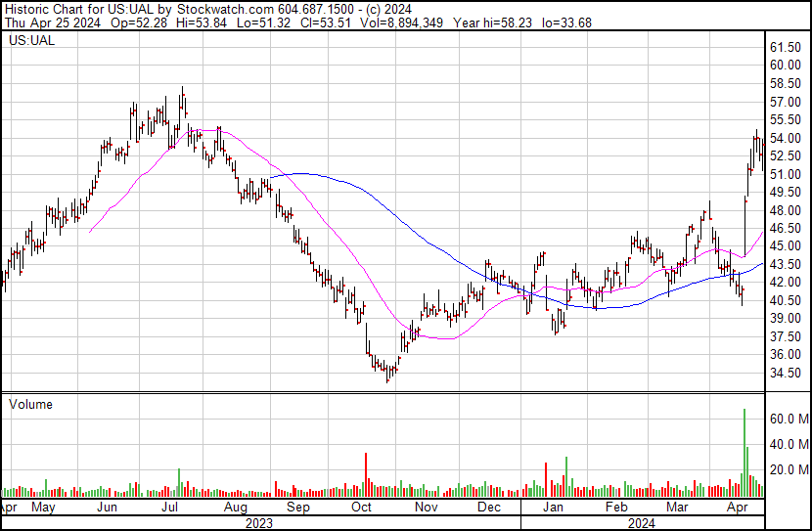Click the 'US:UAL' ticker label inside chart

[x=32, y=40]
